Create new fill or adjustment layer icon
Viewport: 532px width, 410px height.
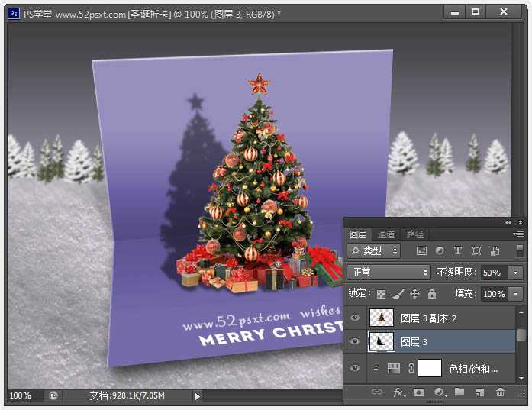(440, 392)
